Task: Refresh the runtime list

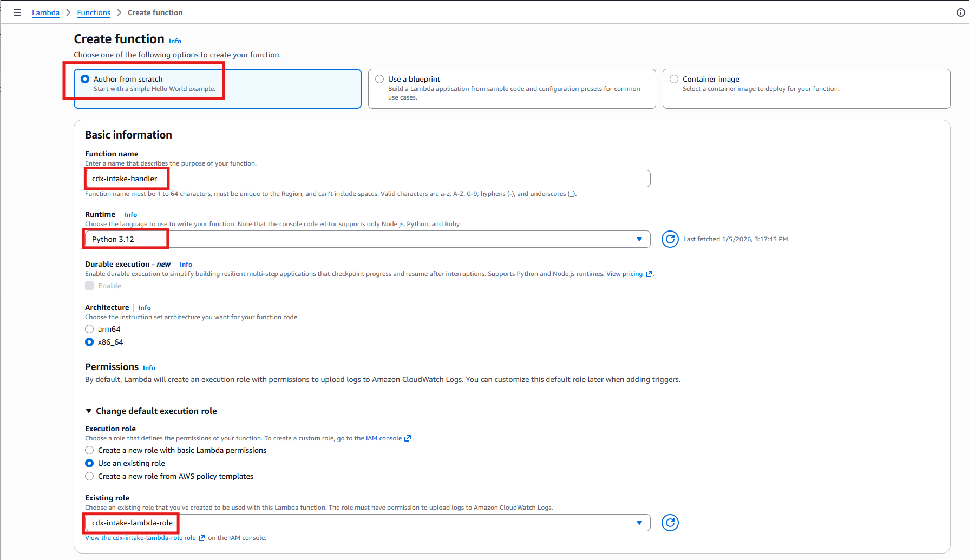Action: click(x=670, y=239)
